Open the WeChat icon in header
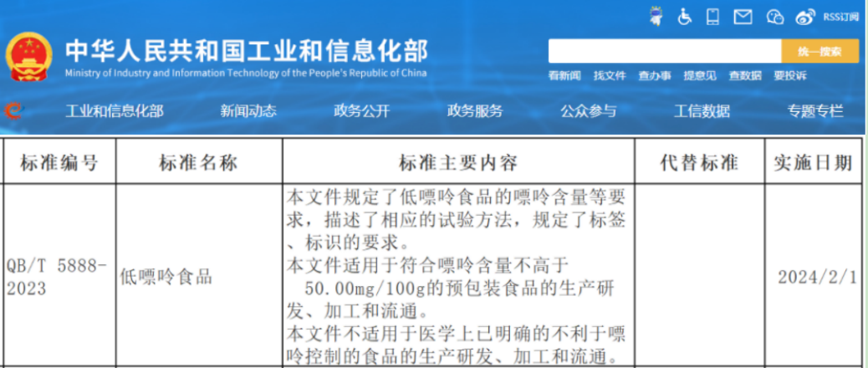 (775, 16)
